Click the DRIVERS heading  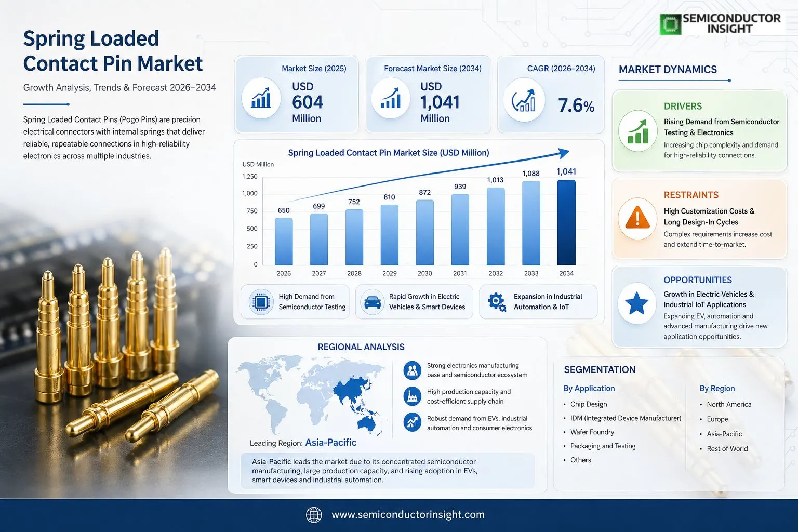point(683,106)
